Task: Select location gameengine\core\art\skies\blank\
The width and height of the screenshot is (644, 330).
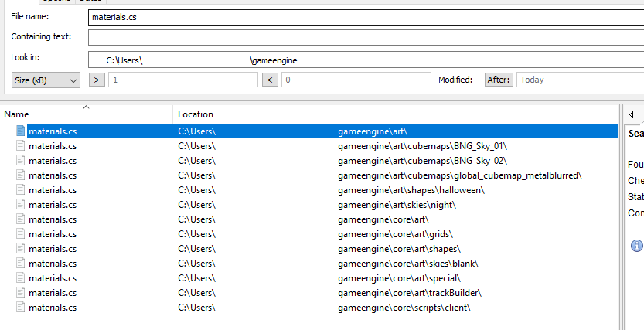Action: click(x=408, y=264)
